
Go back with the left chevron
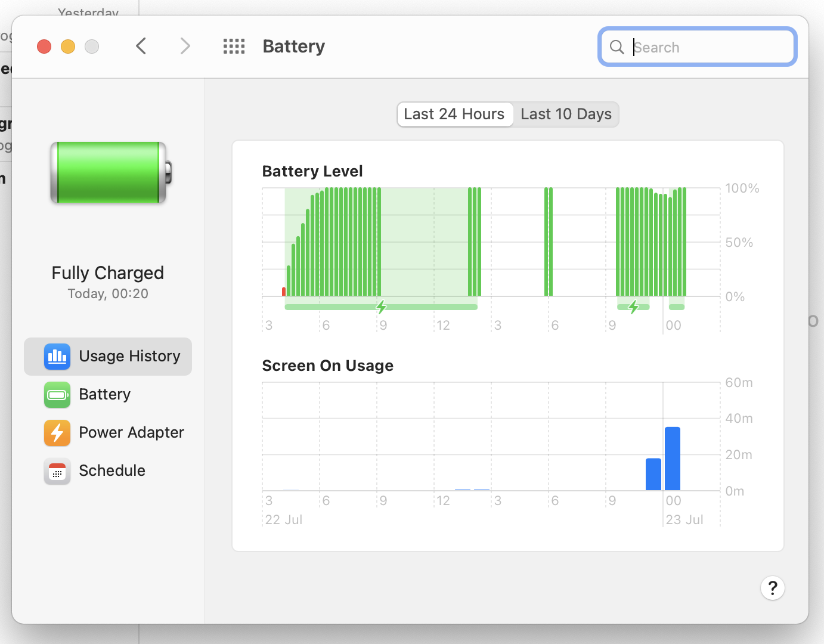[141, 46]
